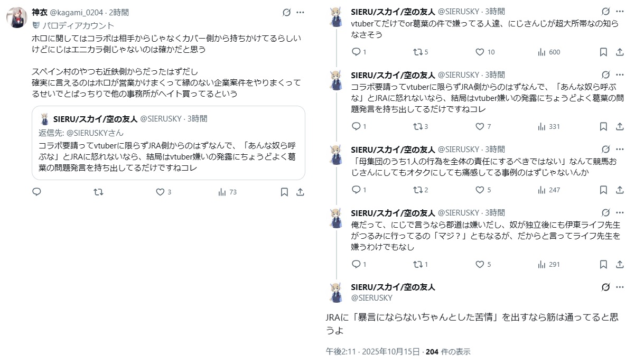
Task: Share the 神衣 tweet
Action: pos(300,192)
